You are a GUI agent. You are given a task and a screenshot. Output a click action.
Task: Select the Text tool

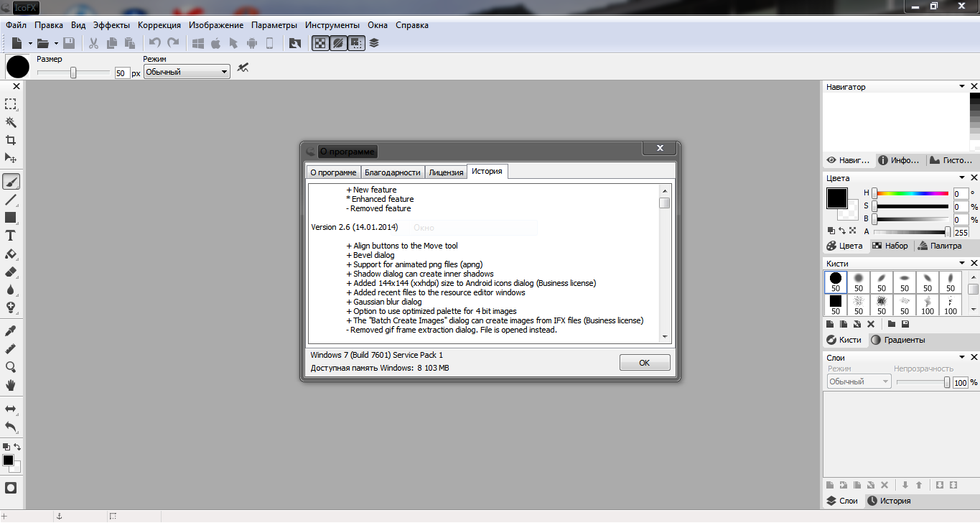pos(11,236)
